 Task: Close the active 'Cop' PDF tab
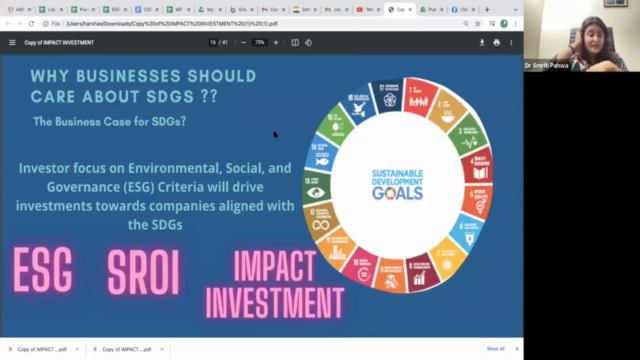(x=410, y=9)
